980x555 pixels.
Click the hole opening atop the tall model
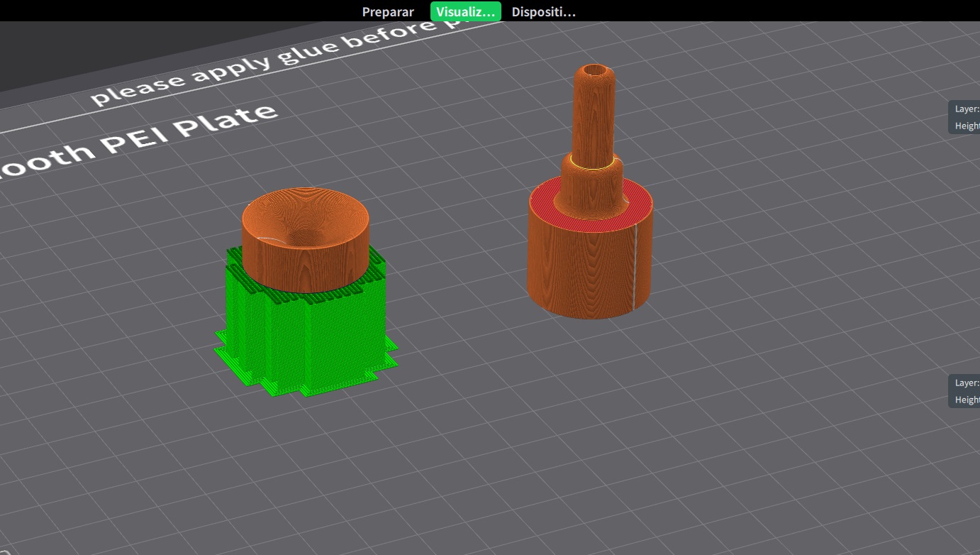click(594, 71)
